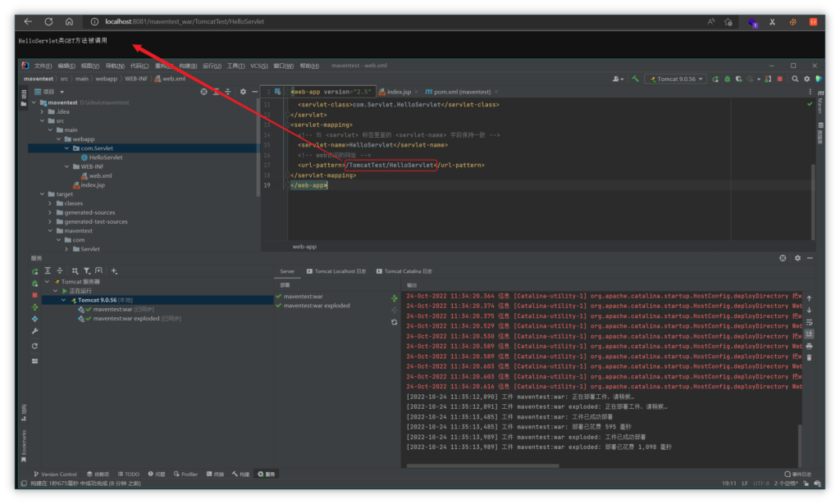Open the VCS(S) menu

click(258, 66)
